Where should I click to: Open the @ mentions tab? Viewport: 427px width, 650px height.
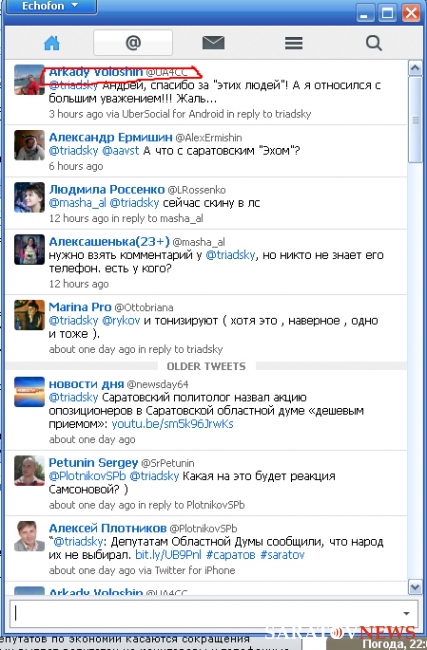point(133,42)
